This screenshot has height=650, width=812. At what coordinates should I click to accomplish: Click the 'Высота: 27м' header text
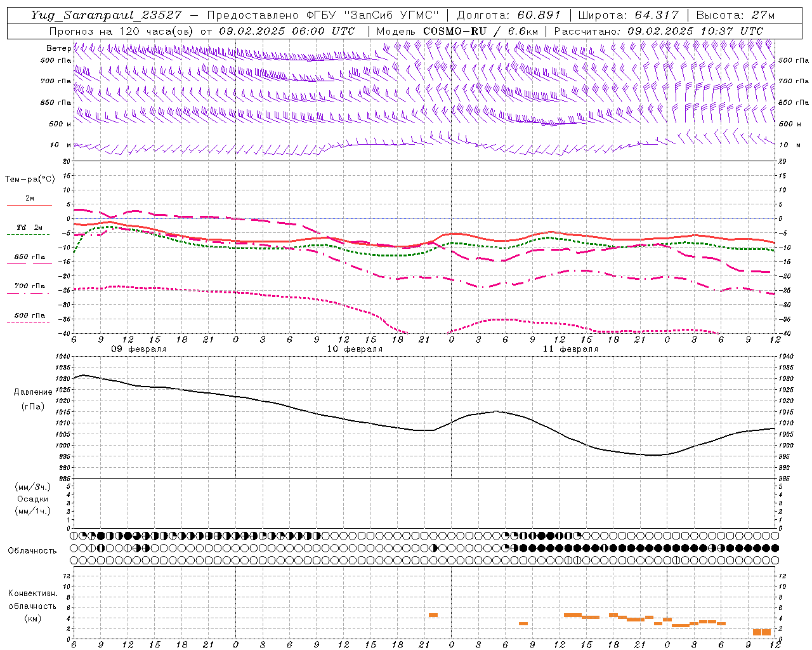pyautogui.click(x=735, y=15)
